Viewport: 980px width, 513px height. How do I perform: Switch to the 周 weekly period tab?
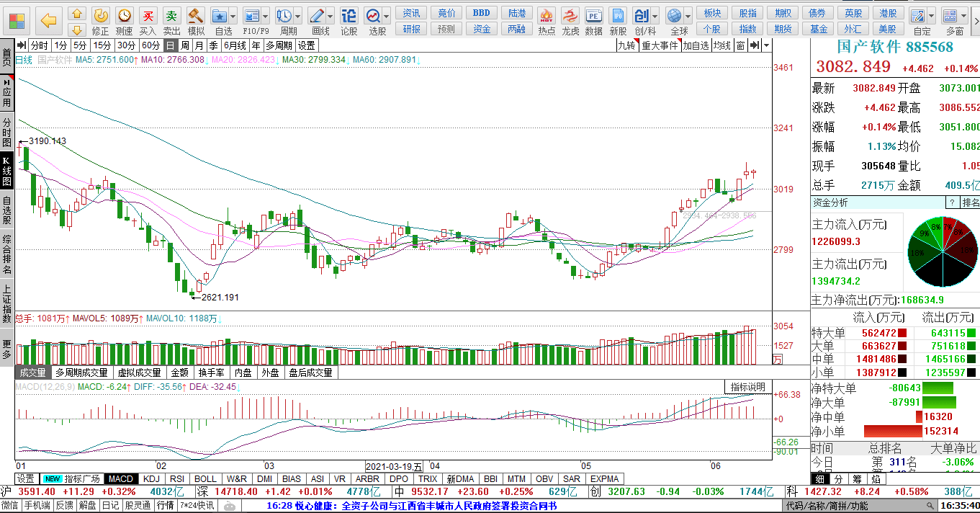point(185,45)
